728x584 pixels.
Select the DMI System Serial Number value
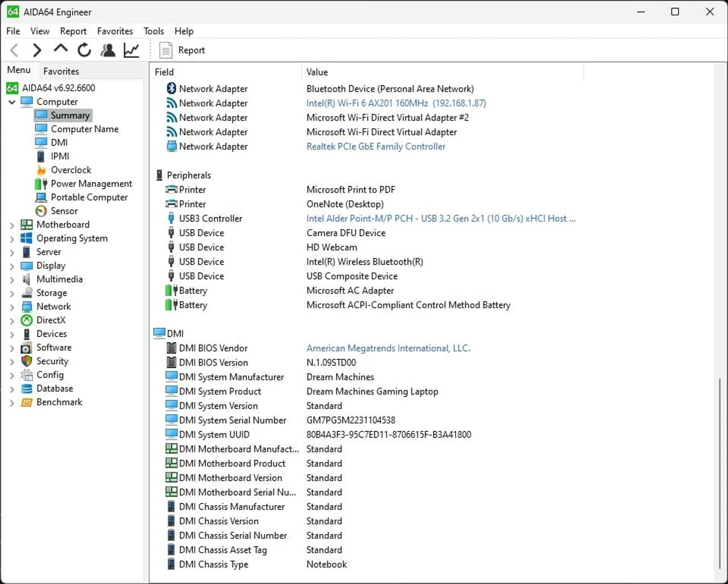(x=351, y=420)
